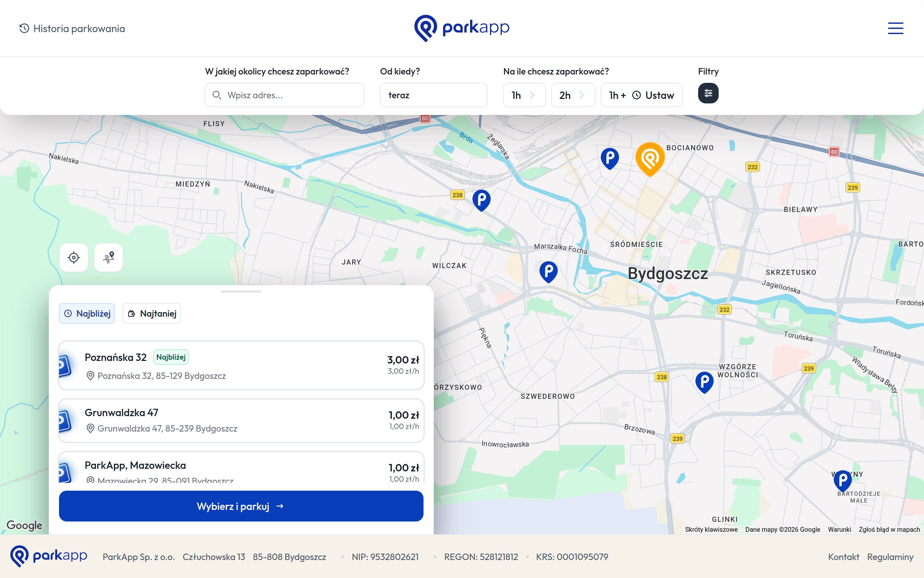Open Warunki map terms link
The image size is (924, 578).
click(839, 530)
